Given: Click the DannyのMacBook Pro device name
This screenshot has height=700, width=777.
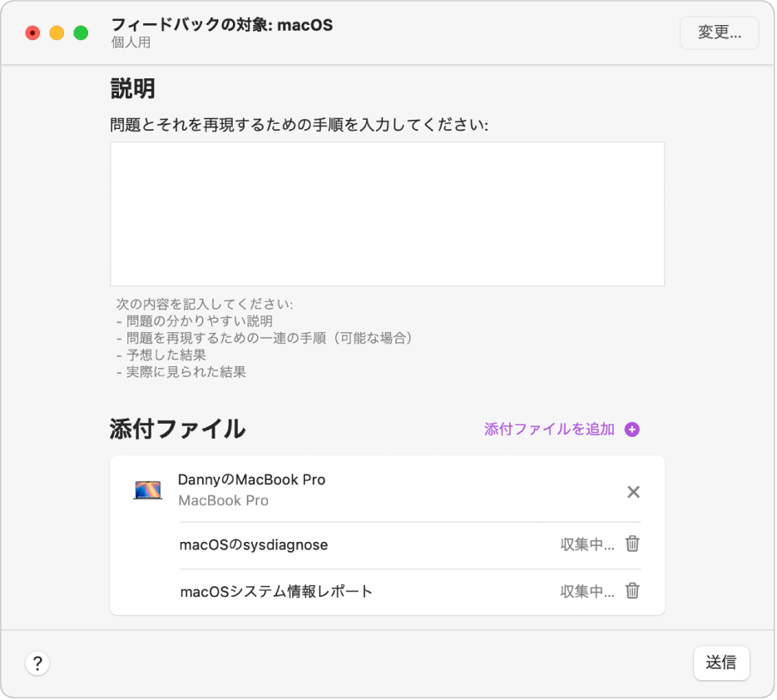Looking at the screenshot, I should click(252, 480).
